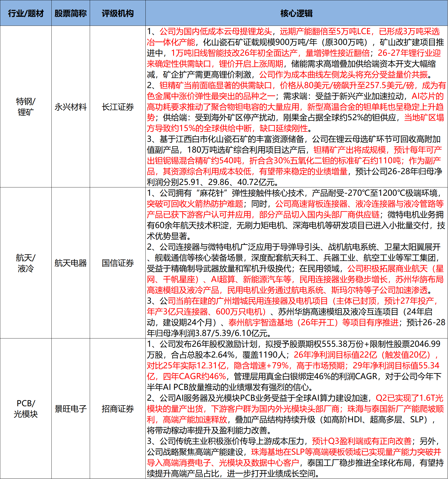
Task: Click the text 进一步打开业绩成长空间
Action: point(271,473)
